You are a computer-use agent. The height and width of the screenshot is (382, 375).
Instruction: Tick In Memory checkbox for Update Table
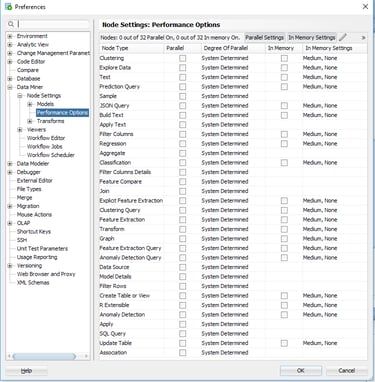(x=284, y=343)
